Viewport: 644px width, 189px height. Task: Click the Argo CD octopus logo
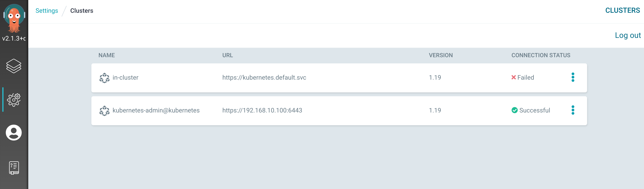pos(14,18)
